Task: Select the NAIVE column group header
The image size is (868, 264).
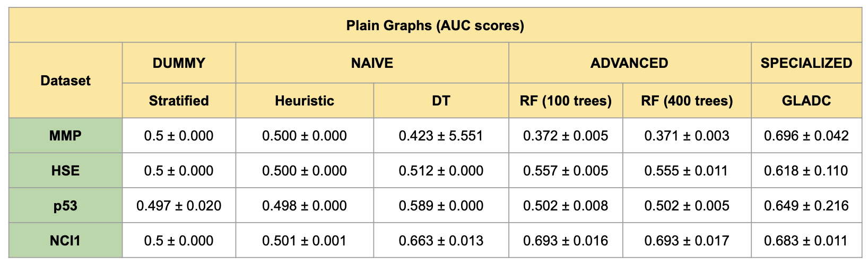Action: pos(372,63)
